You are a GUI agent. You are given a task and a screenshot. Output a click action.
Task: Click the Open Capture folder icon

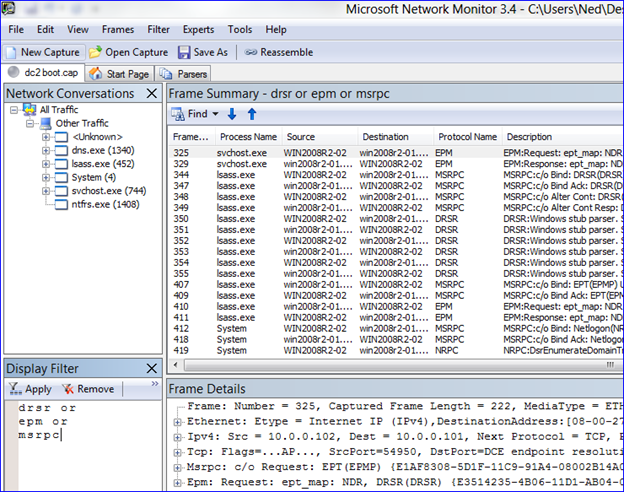pyautogui.click(x=96, y=52)
